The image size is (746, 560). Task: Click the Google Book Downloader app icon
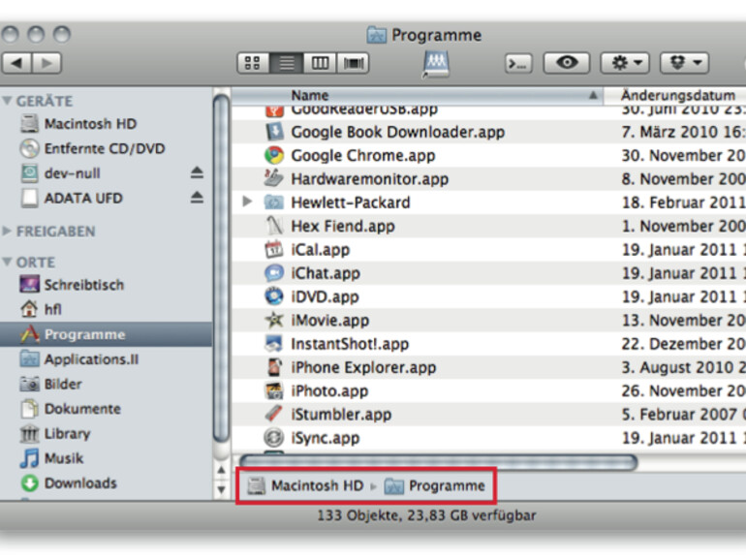click(x=274, y=132)
